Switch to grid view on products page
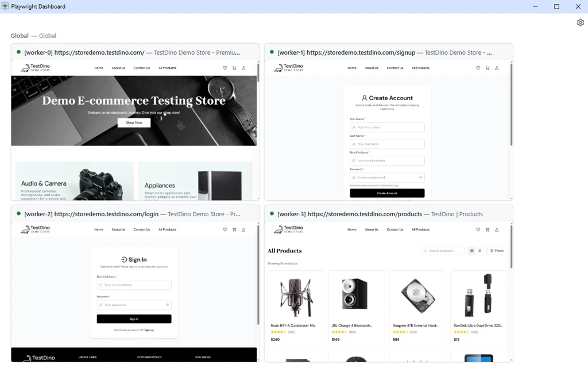This screenshot has width=588, height=368. tap(472, 251)
